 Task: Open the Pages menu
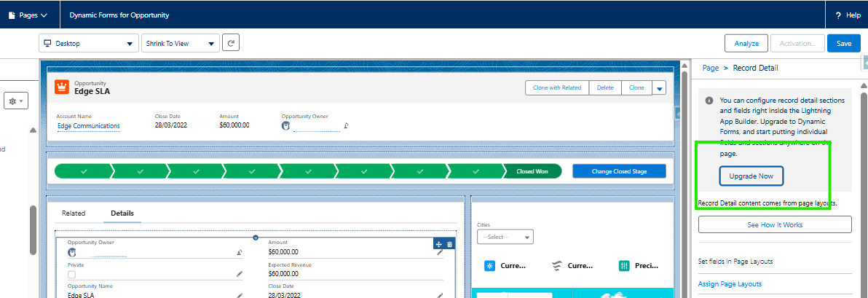point(28,15)
